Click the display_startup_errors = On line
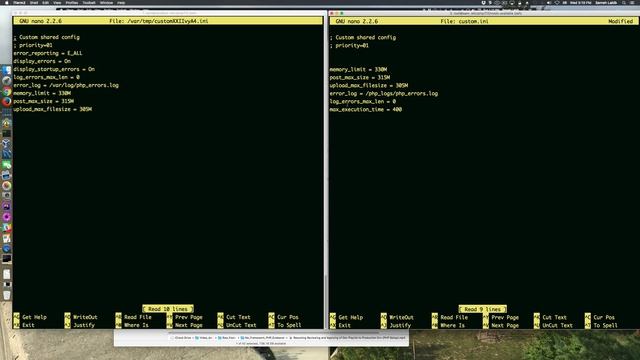The width and height of the screenshot is (640, 360). (x=54, y=69)
